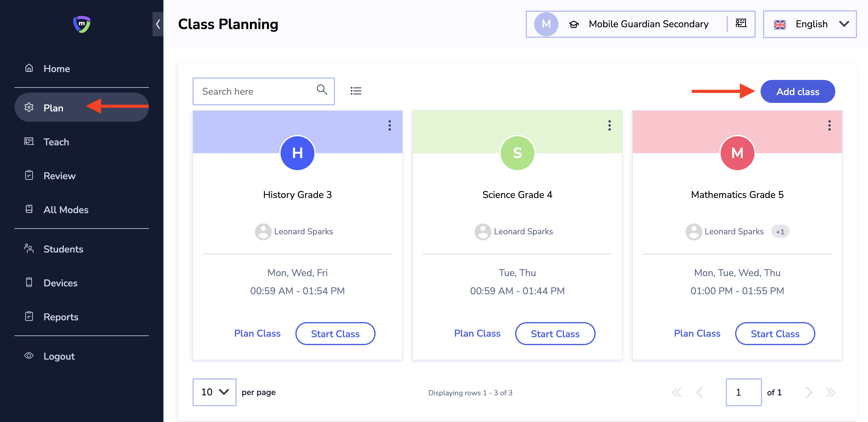The height and width of the screenshot is (422, 868).
Task: Switch to list view layout icon
Action: coord(356,91)
